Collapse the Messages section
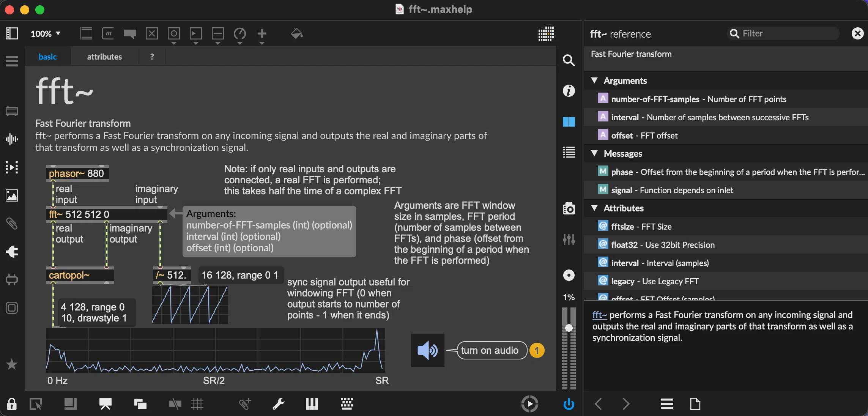This screenshot has width=868, height=416. [x=595, y=153]
